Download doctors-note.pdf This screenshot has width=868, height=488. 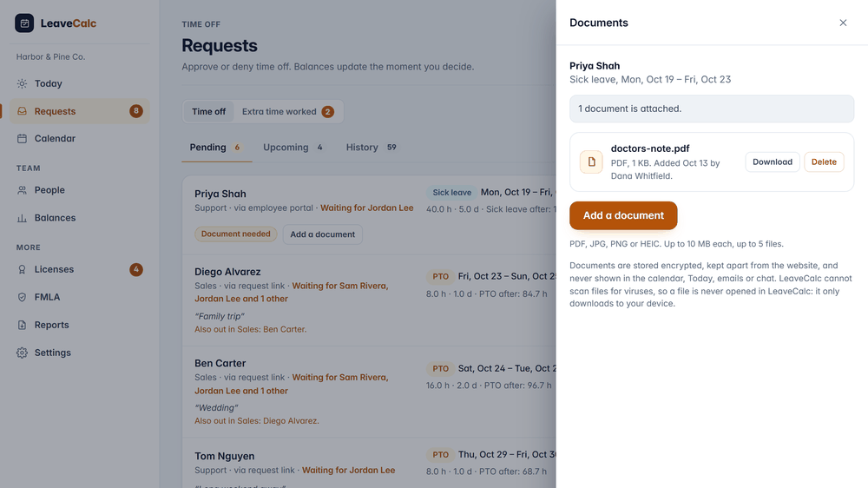773,162
